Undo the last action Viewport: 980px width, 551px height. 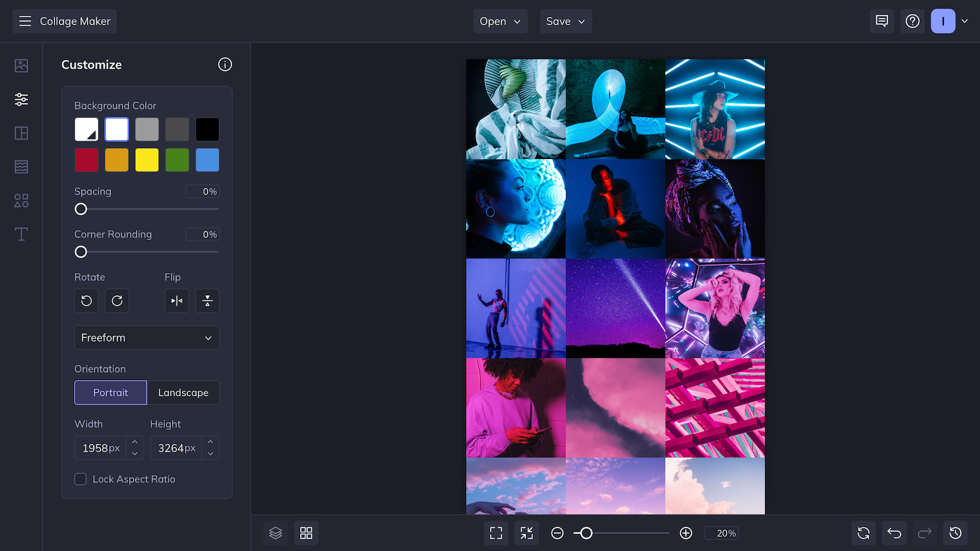tap(894, 533)
